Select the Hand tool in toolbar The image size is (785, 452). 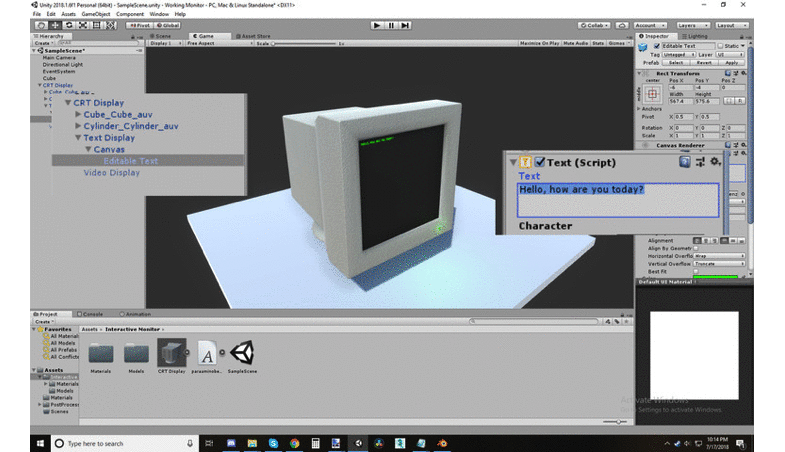coord(41,25)
